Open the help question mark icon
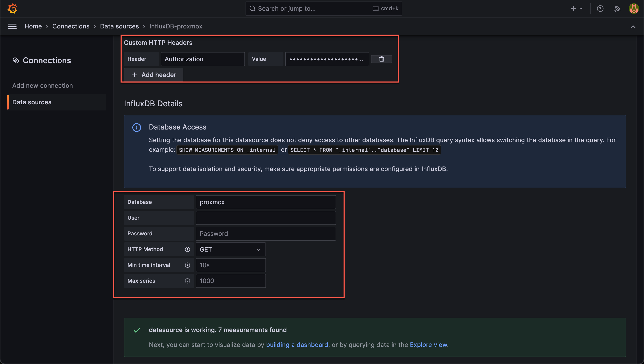 (x=600, y=9)
